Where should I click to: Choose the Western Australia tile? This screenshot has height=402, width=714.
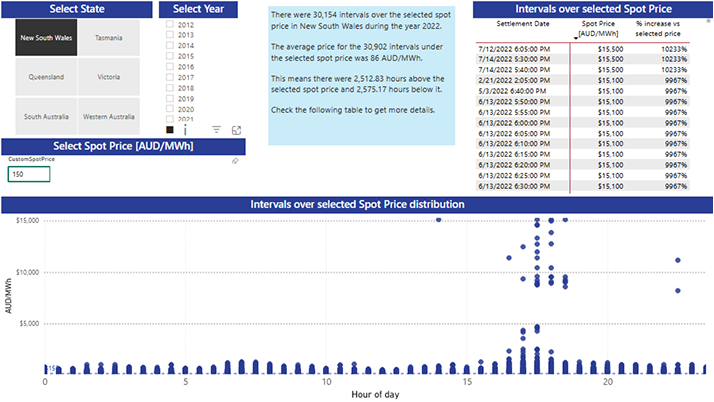(109, 117)
